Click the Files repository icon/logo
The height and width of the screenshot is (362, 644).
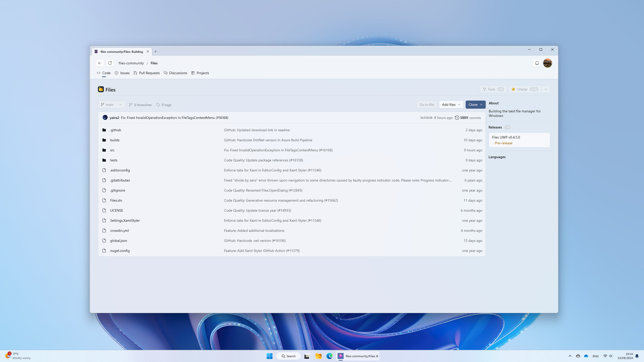click(101, 89)
